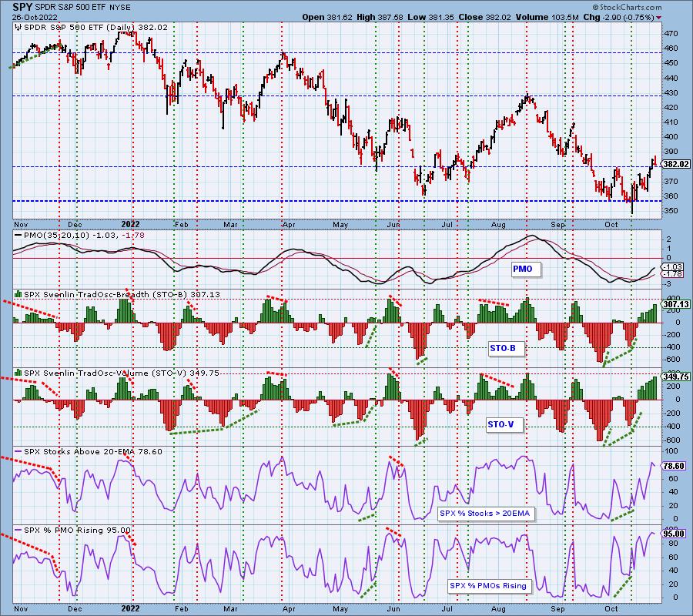Click the 78.60 value tag
The height and width of the screenshot is (616, 693).
675,466
